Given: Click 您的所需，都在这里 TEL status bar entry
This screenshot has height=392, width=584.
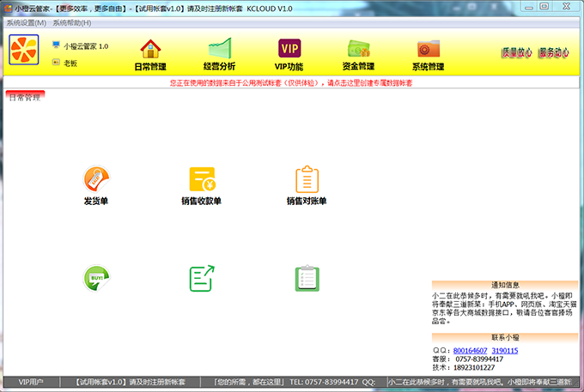Looking at the screenshot, I should click(294, 382).
